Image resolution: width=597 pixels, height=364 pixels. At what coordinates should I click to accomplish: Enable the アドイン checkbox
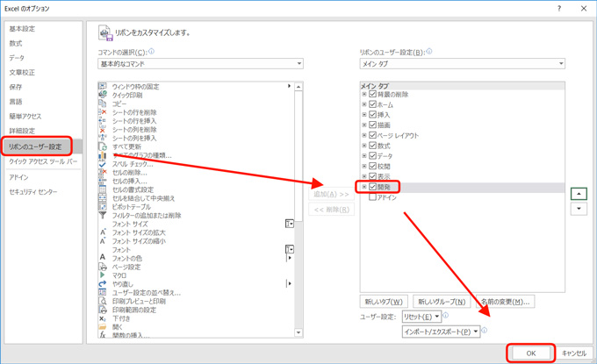tap(373, 197)
